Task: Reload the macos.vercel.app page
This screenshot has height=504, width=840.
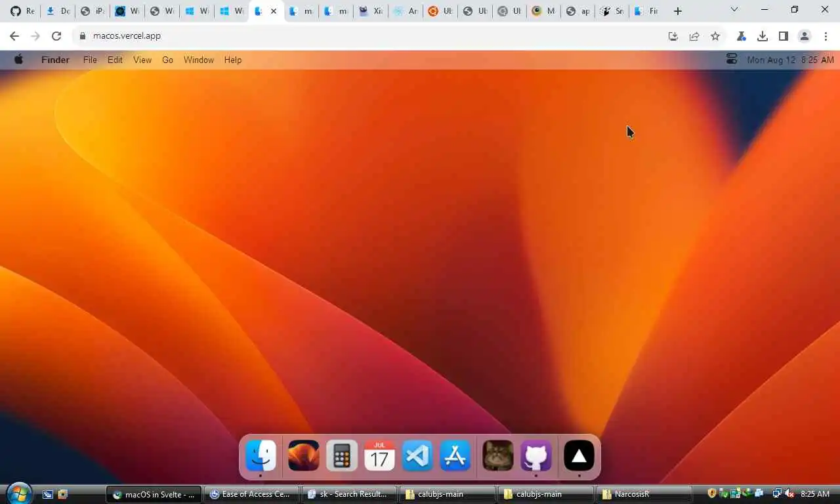Action: point(56,36)
